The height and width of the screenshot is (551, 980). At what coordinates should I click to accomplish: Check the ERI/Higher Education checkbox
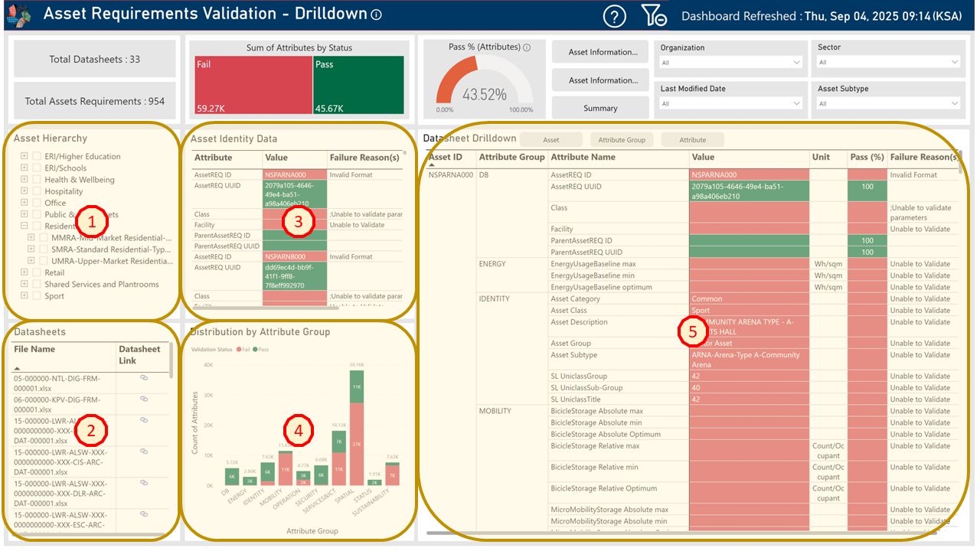[x=37, y=156]
